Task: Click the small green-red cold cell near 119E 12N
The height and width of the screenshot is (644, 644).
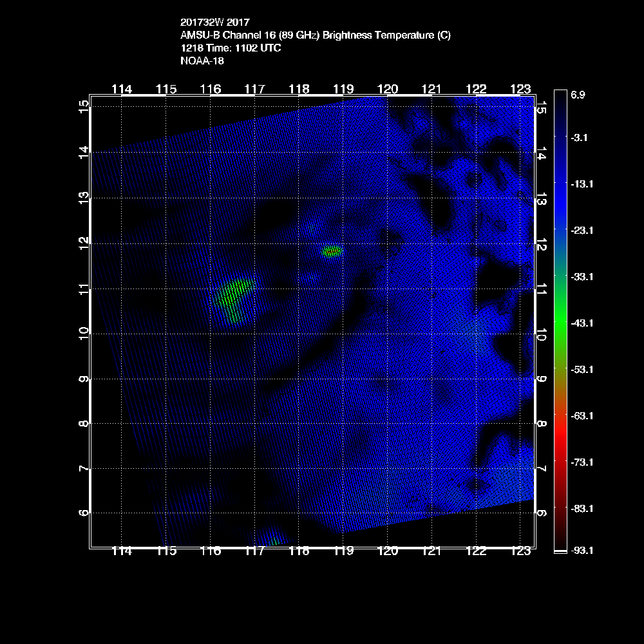Action: 332,251
